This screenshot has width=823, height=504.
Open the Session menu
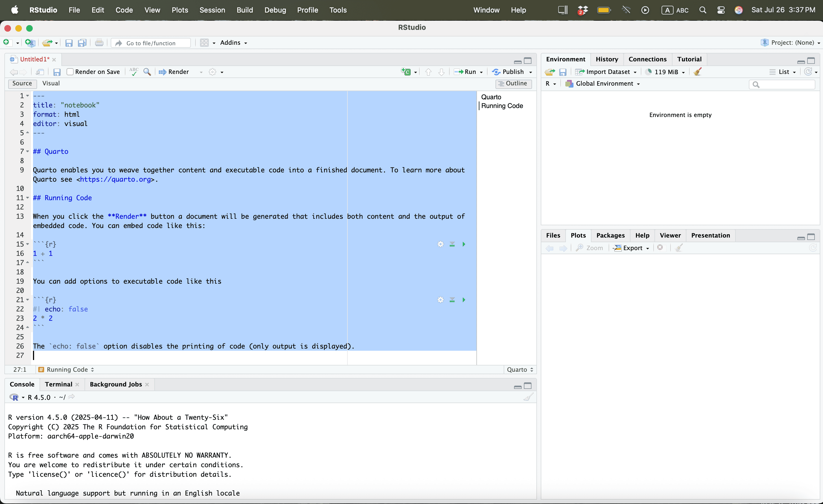[212, 10]
